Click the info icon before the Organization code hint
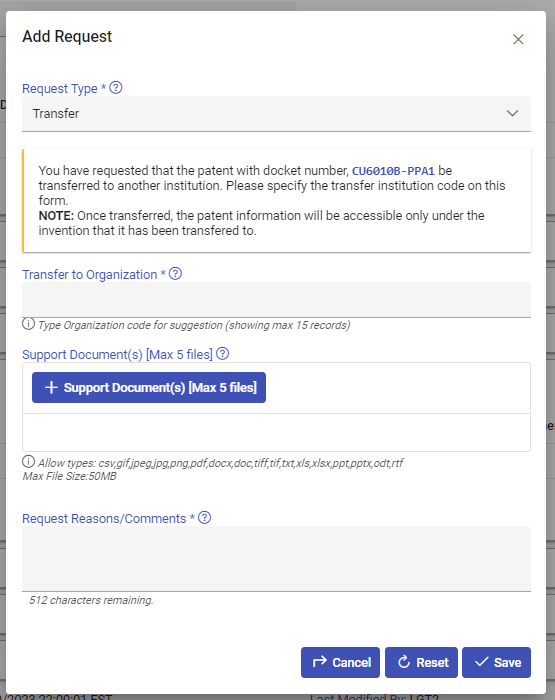 point(28,324)
